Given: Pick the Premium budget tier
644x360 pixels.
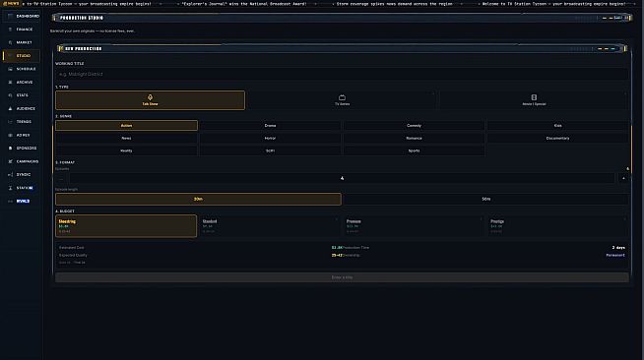Looking at the screenshot, I should click(414, 226).
